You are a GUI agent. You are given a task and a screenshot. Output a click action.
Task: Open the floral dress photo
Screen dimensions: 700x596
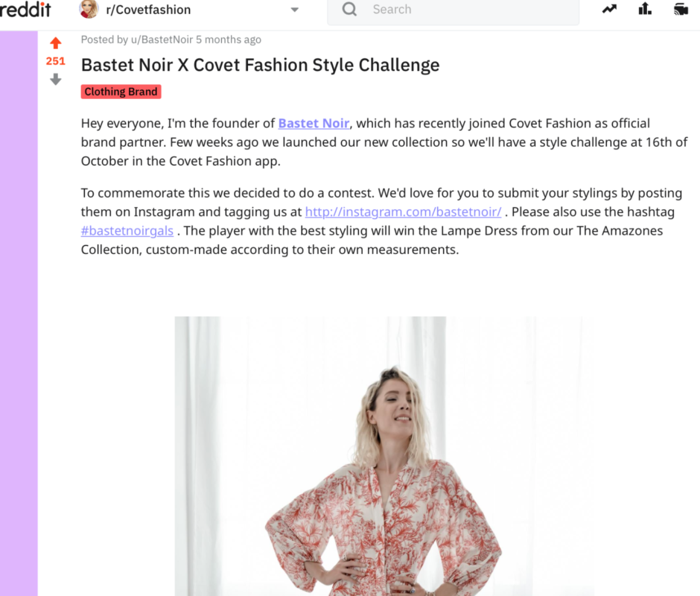(384, 456)
